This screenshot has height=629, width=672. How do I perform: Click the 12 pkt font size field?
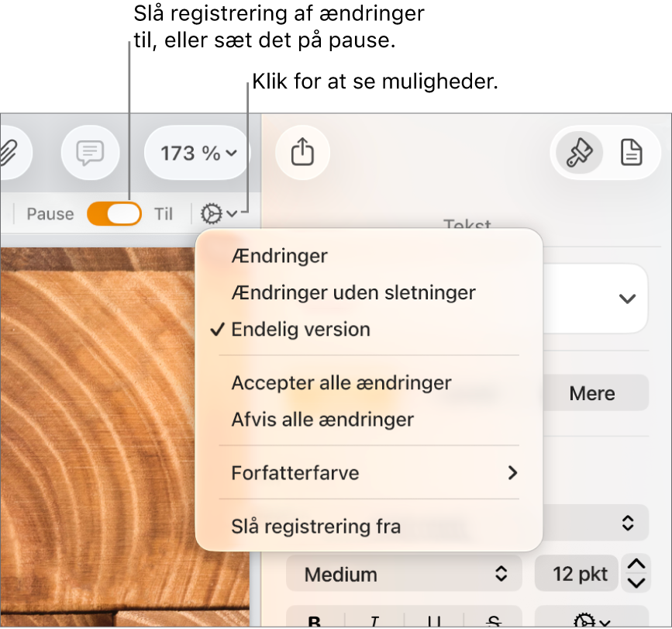pyautogui.click(x=577, y=574)
